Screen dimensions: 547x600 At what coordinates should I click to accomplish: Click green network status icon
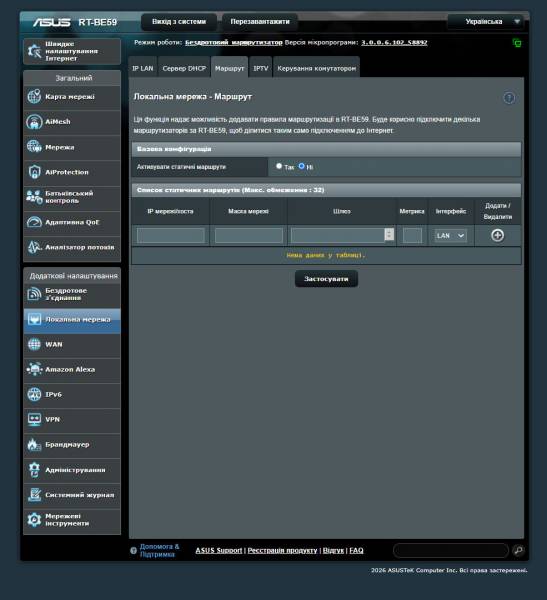[x=517, y=43]
